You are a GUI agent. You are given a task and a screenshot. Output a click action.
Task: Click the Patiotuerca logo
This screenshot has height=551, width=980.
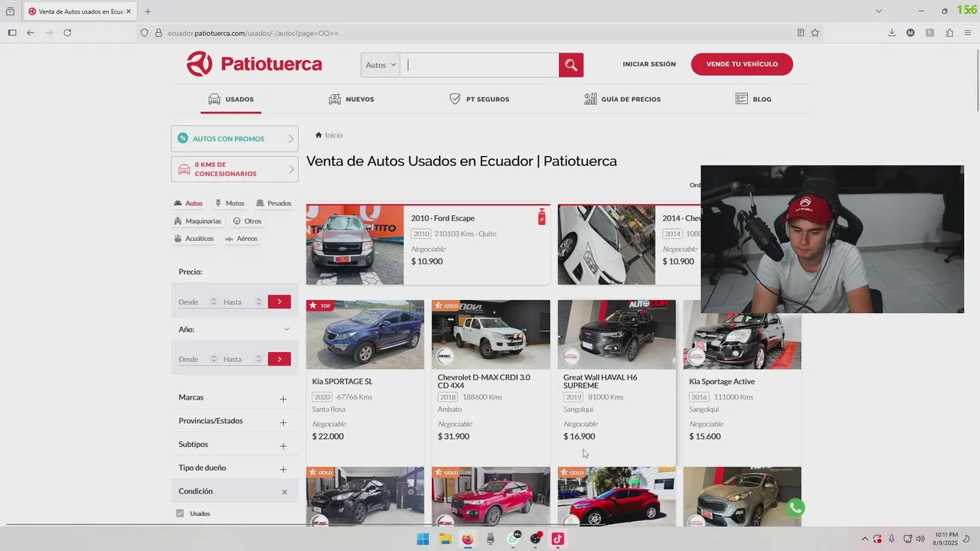pyautogui.click(x=254, y=64)
